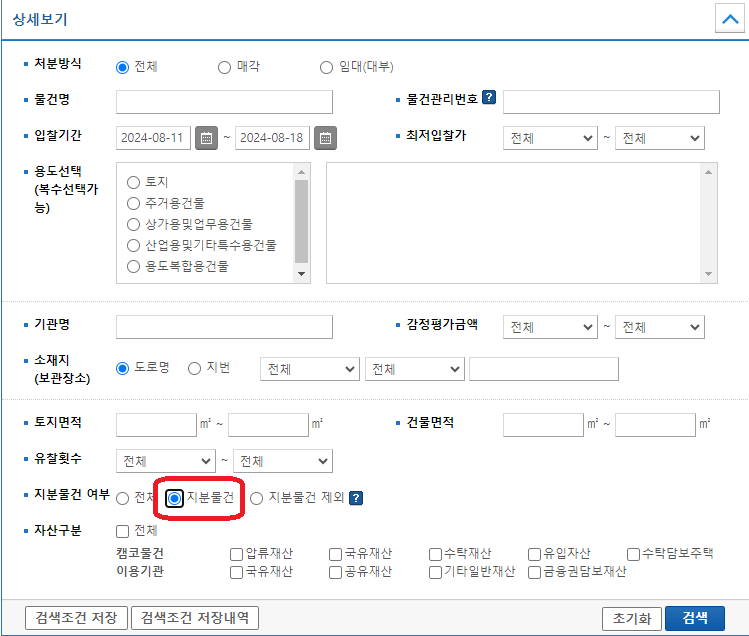Viewport: 749px width, 636px height.
Task: Click 소재지 detailed address input field
Action: 544,369
